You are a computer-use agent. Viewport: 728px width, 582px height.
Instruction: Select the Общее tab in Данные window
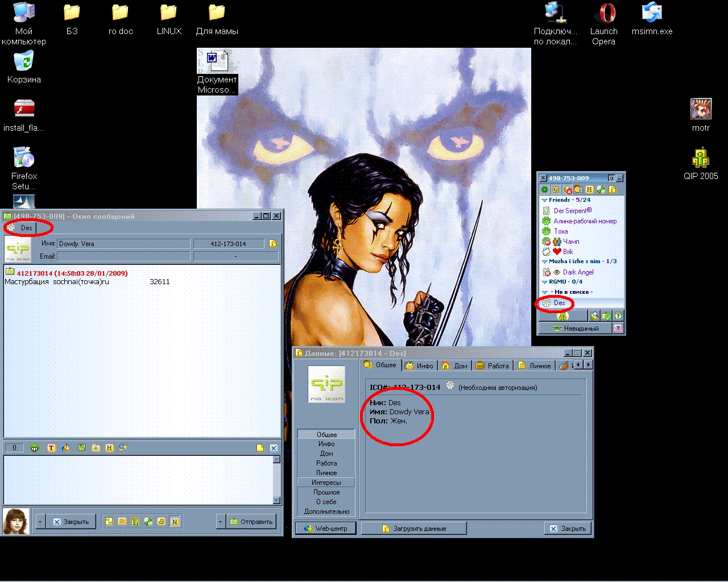coord(380,365)
